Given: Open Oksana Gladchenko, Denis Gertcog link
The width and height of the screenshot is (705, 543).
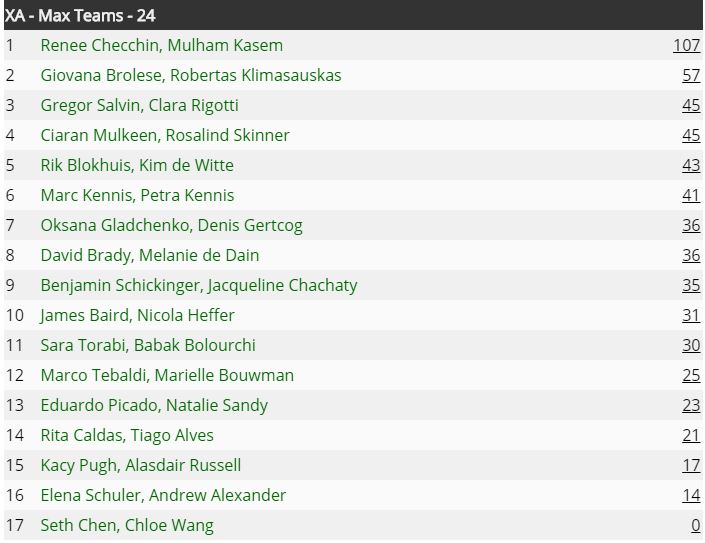Looking at the screenshot, I should [171, 225].
